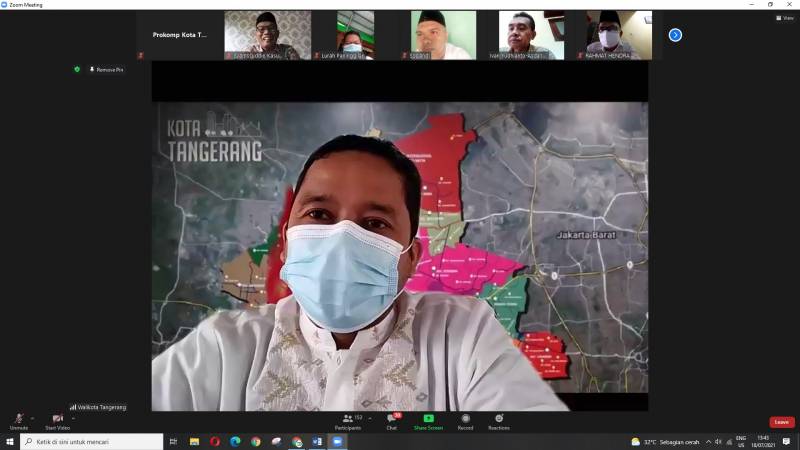Screen dimensions: 800x450
Task: Start Video camera toggle
Action: [x=57, y=419]
